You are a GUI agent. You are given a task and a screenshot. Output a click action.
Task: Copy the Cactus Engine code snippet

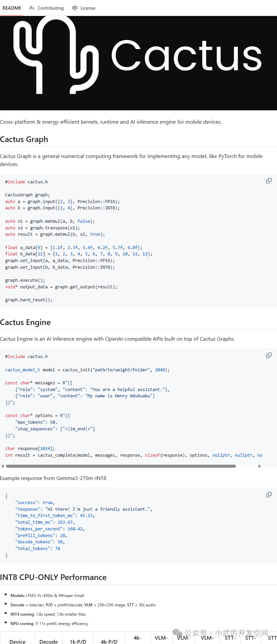click(269, 355)
